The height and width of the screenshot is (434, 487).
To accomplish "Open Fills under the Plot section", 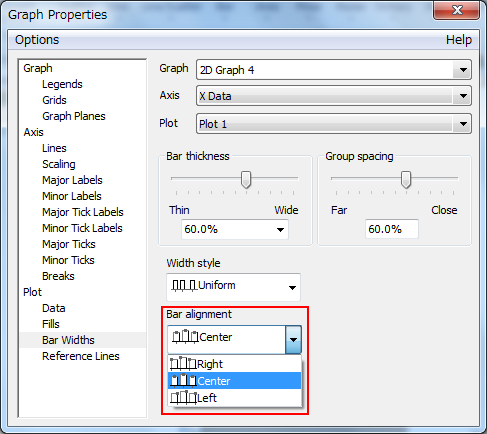I will point(51,324).
